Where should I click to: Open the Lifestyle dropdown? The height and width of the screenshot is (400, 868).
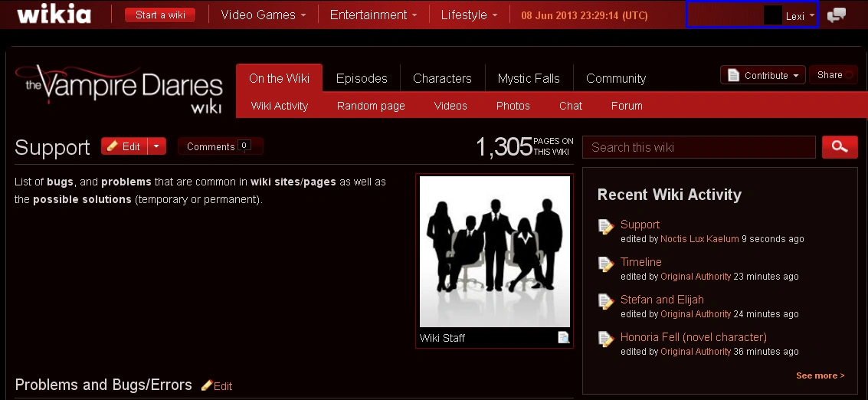click(x=470, y=15)
